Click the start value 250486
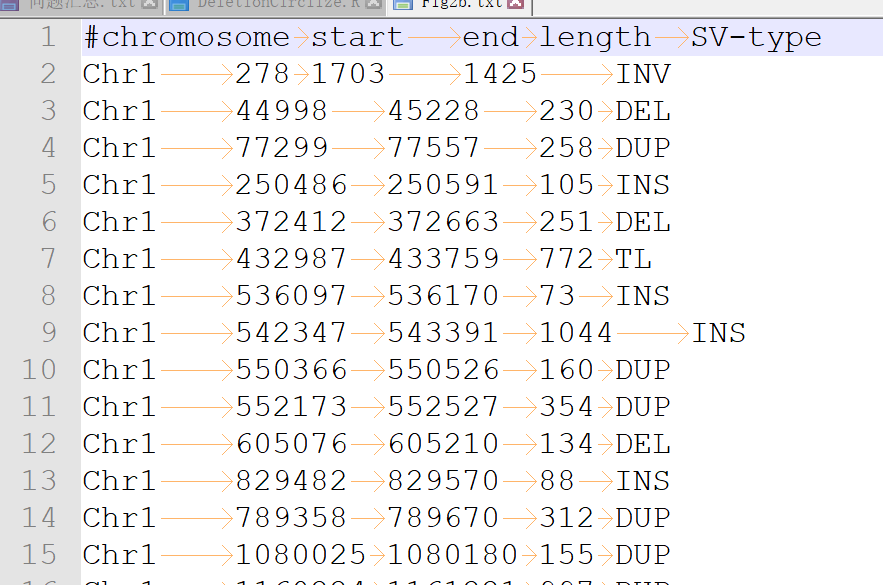 291,185
